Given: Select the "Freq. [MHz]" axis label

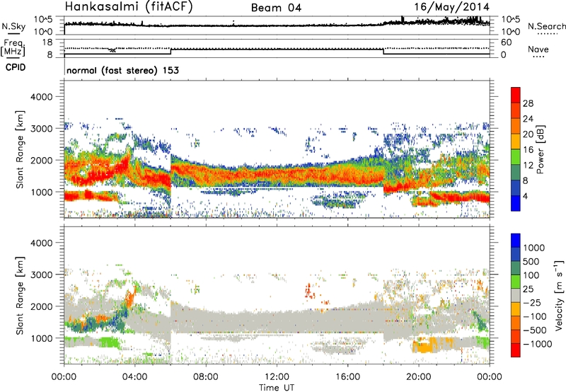Looking at the screenshot, I should point(13,48).
